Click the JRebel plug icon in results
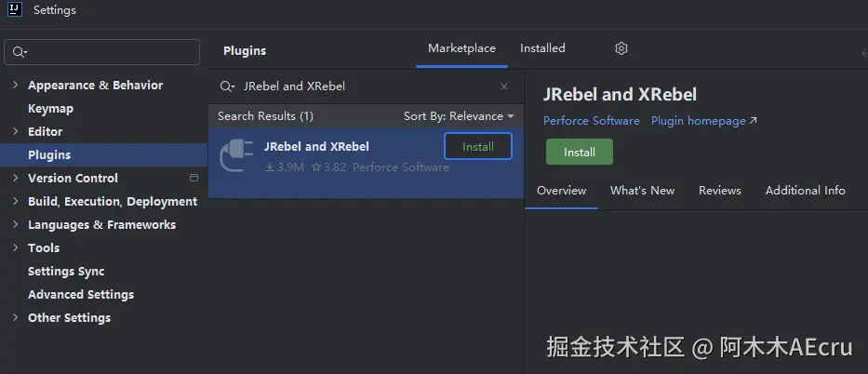Viewport: 868px width, 374px height. coord(236,155)
